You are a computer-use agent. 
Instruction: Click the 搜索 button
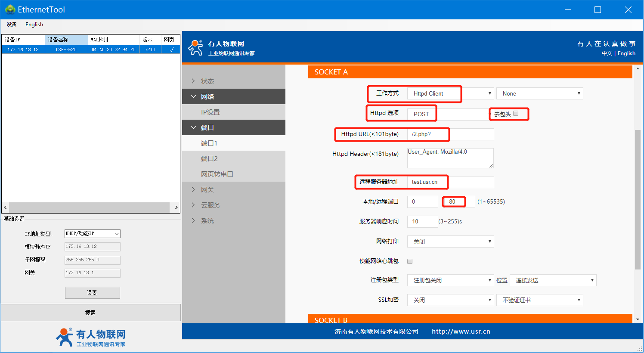point(90,313)
